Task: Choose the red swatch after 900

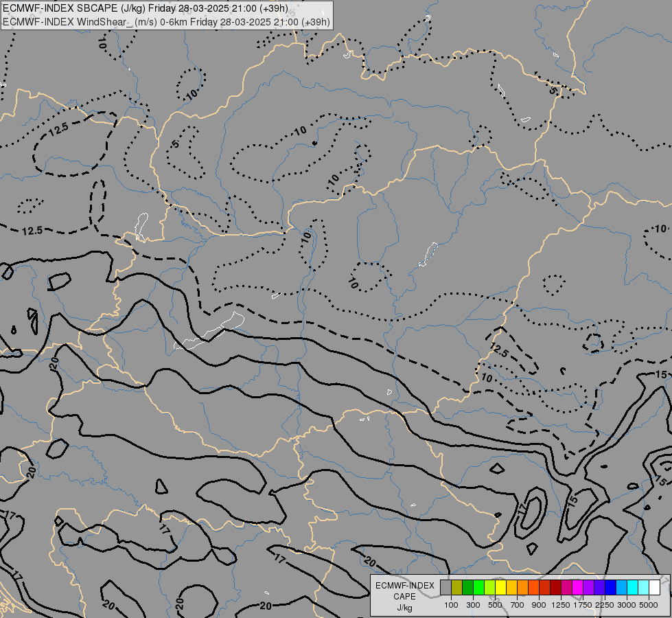Action: (545, 587)
